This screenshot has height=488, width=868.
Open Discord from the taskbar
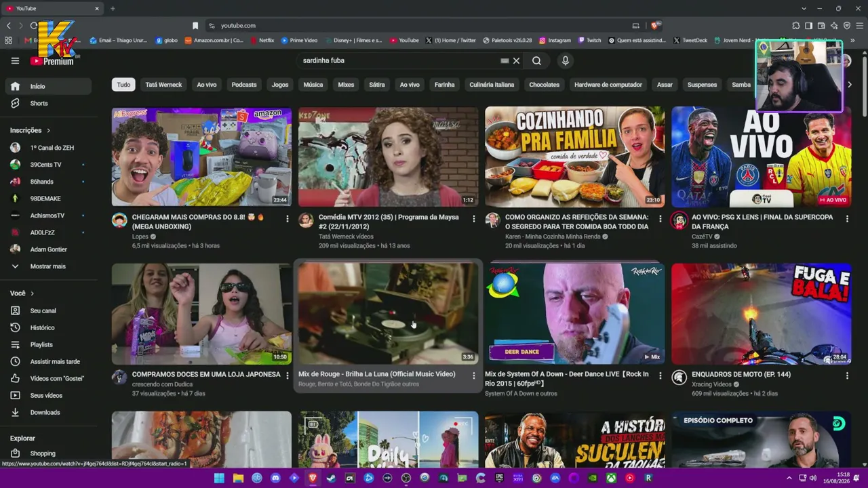275,478
